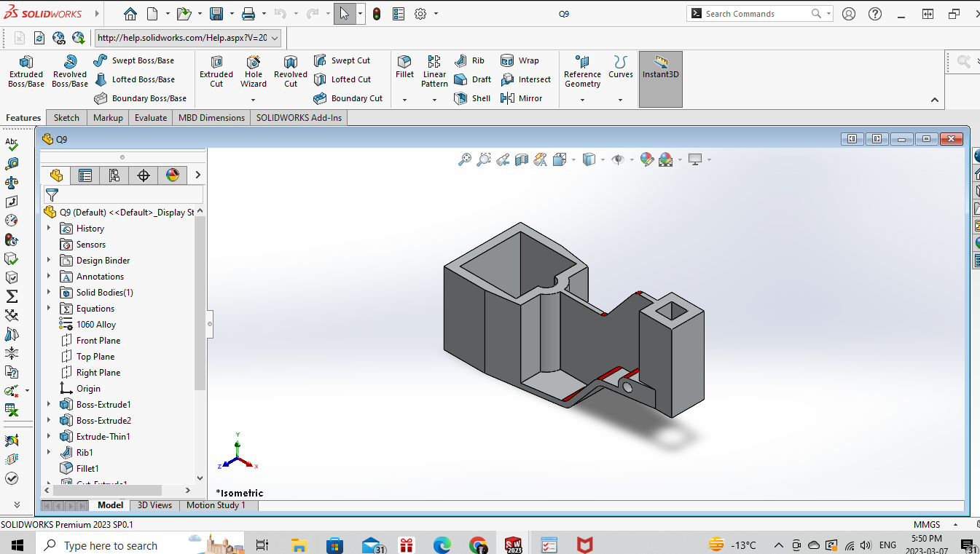Image resolution: width=980 pixels, height=554 pixels.
Task: Open the DisplayManager tab
Action: [173, 175]
